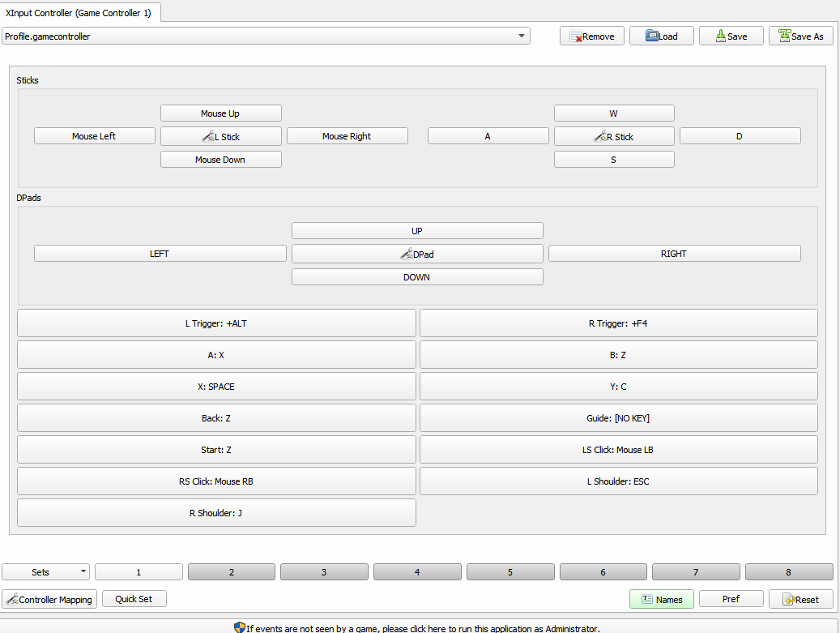The height and width of the screenshot is (633, 840).
Task: Click the run as Administrator notice
Action: point(417,627)
